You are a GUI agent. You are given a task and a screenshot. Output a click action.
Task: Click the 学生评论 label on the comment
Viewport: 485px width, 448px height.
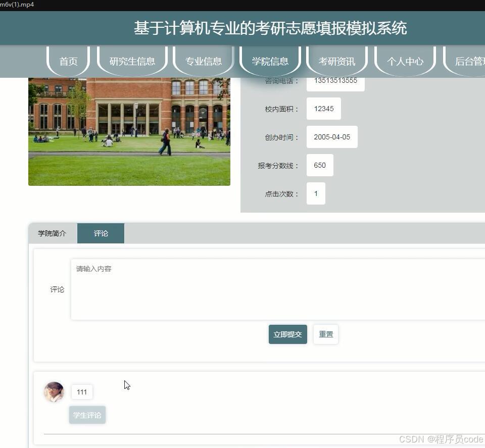coord(87,415)
